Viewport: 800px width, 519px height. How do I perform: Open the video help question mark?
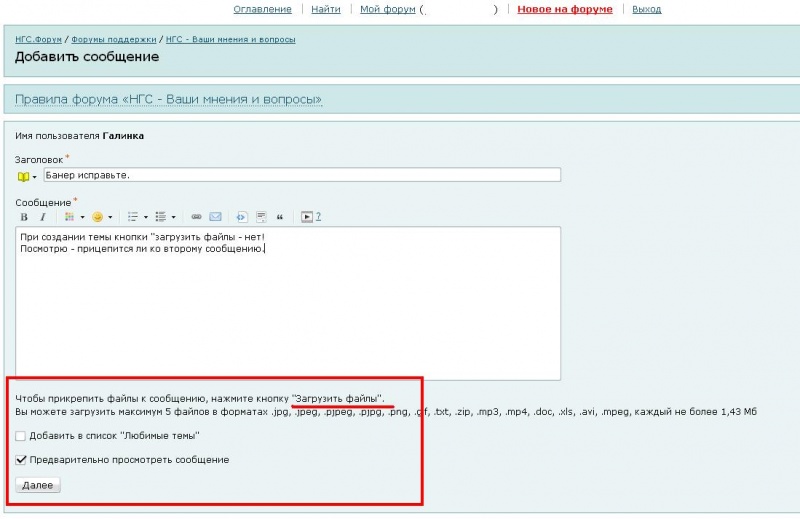[x=318, y=216]
